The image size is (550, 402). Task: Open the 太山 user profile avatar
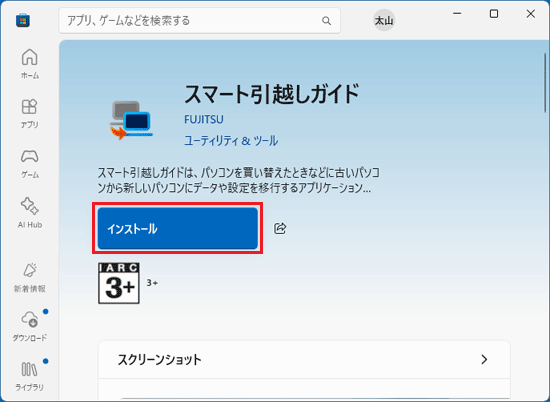tap(384, 21)
